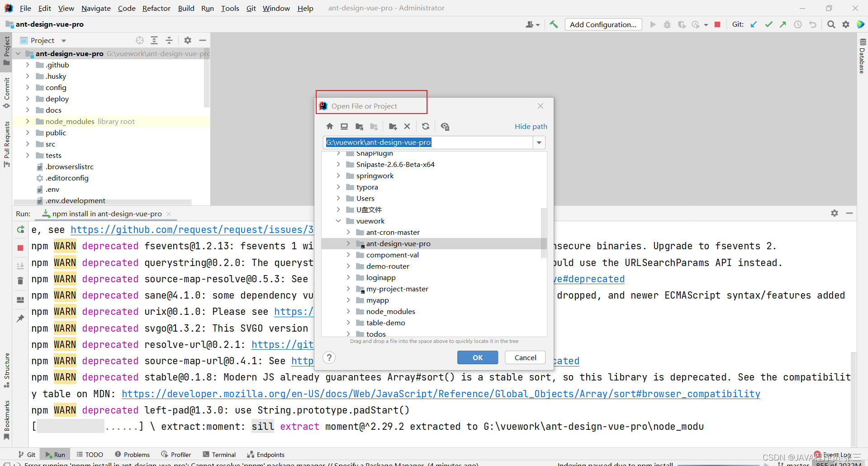Click the dialog file tree vertical scrollbar
The width and height of the screenshot is (868, 466).
click(544, 233)
